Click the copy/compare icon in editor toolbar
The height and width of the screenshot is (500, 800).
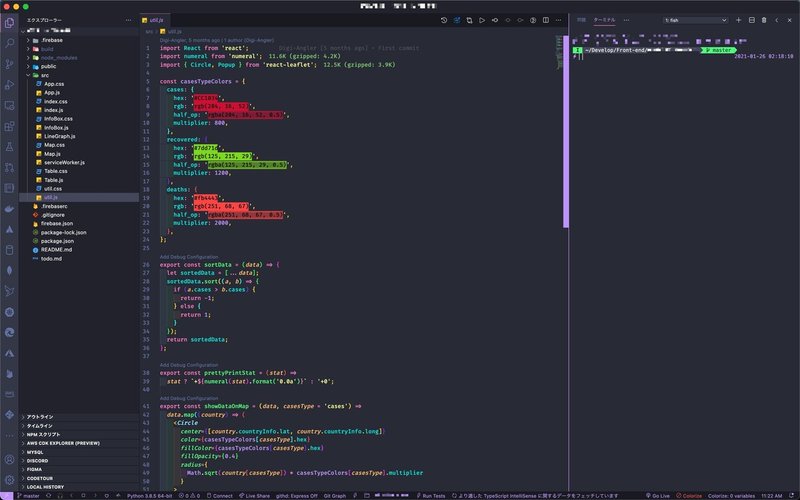(469, 20)
